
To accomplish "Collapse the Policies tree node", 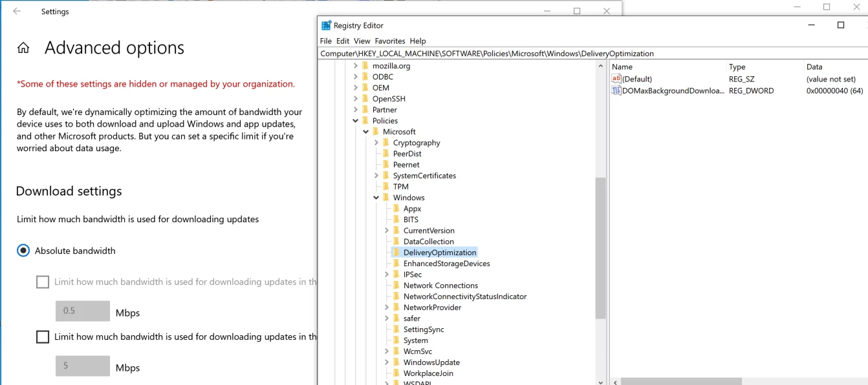I will point(356,121).
